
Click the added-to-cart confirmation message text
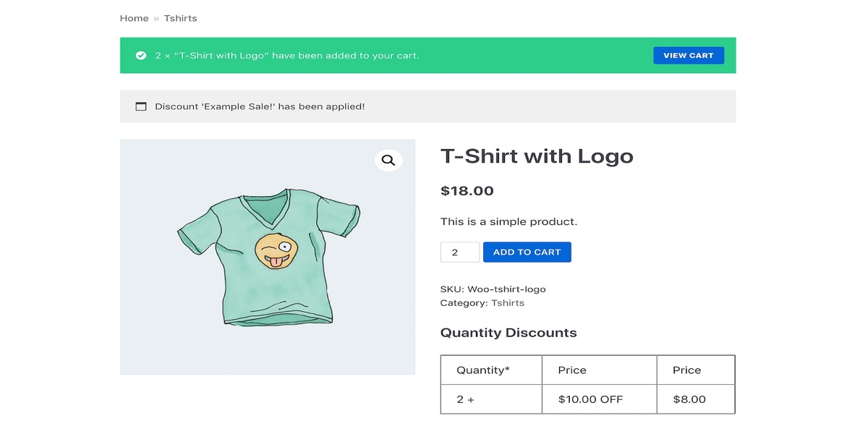[x=287, y=56]
